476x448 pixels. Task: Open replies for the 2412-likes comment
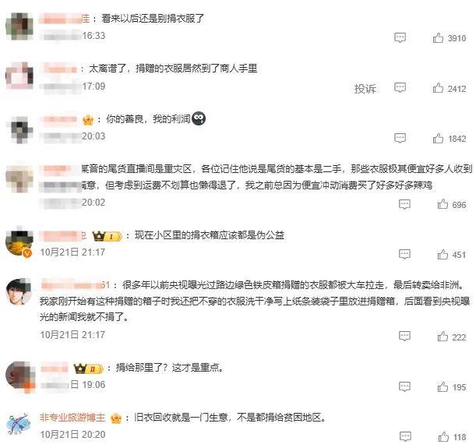400,88
